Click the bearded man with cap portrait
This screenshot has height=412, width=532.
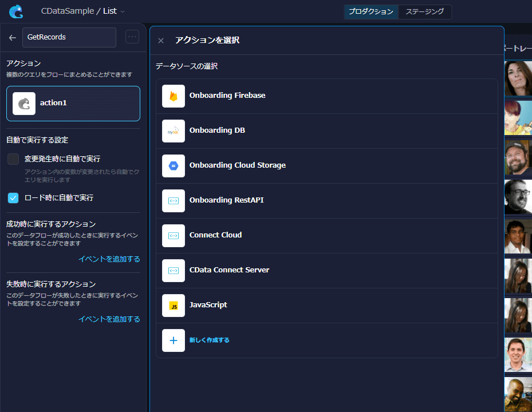point(518,157)
